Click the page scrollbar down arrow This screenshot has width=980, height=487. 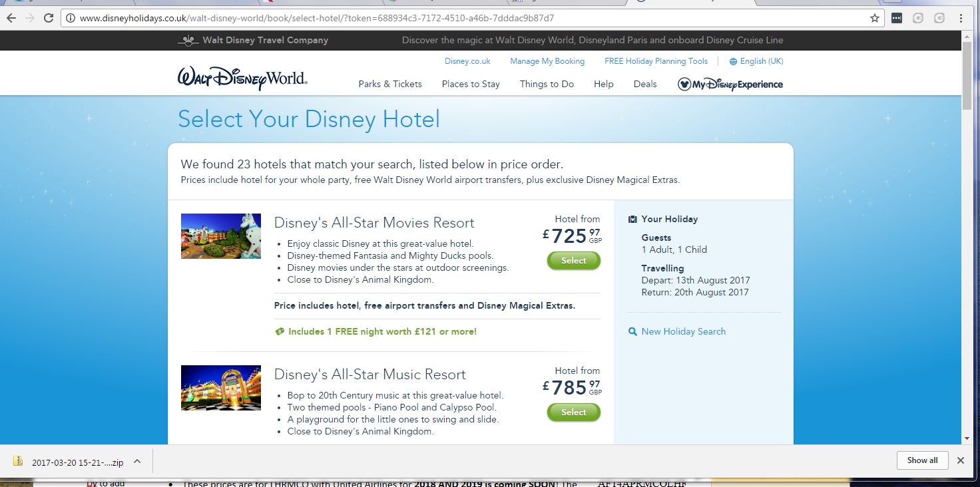(x=968, y=438)
